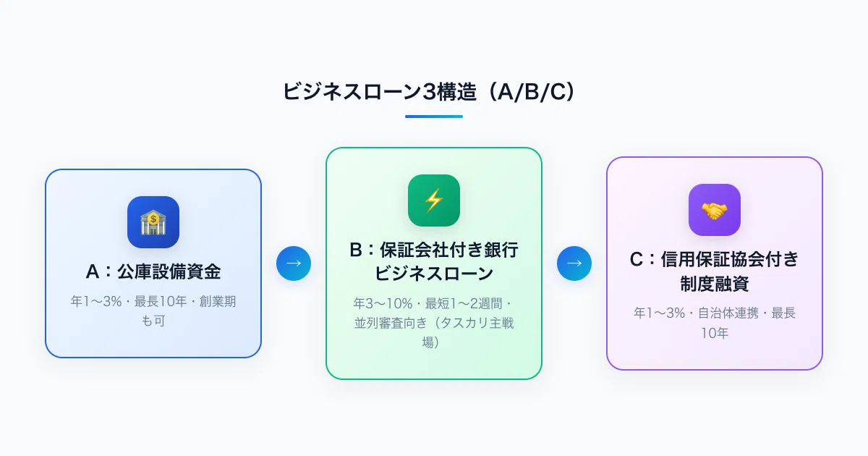The width and height of the screenshot is (868, 456).
Task: Click the heading A：公庫設備資金
Action: pyautogui.click(x=153, y=272)
